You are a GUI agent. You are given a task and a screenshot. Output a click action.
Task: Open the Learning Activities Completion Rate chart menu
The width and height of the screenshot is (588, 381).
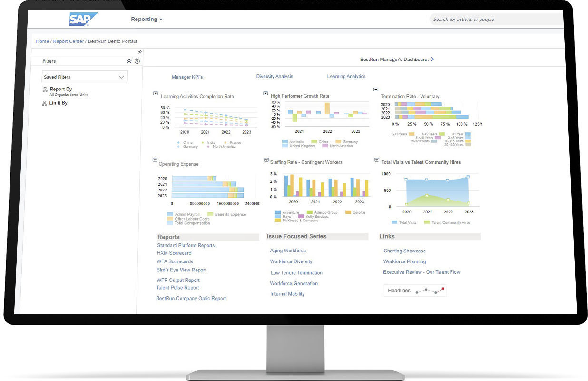point(154,94)
